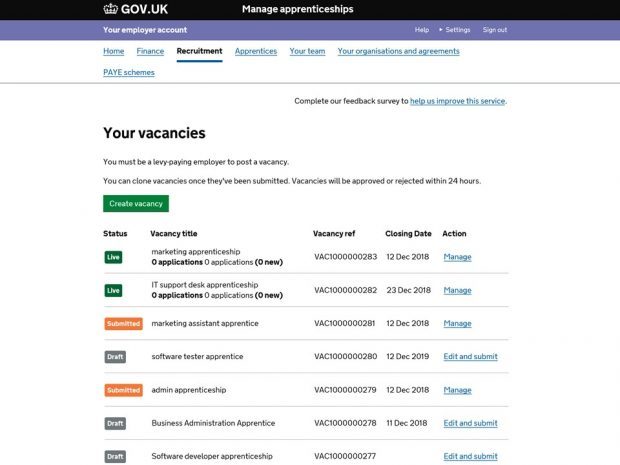Select the Recruitment tab
Viewport: 620px width, 465px height.
[199, 51]
